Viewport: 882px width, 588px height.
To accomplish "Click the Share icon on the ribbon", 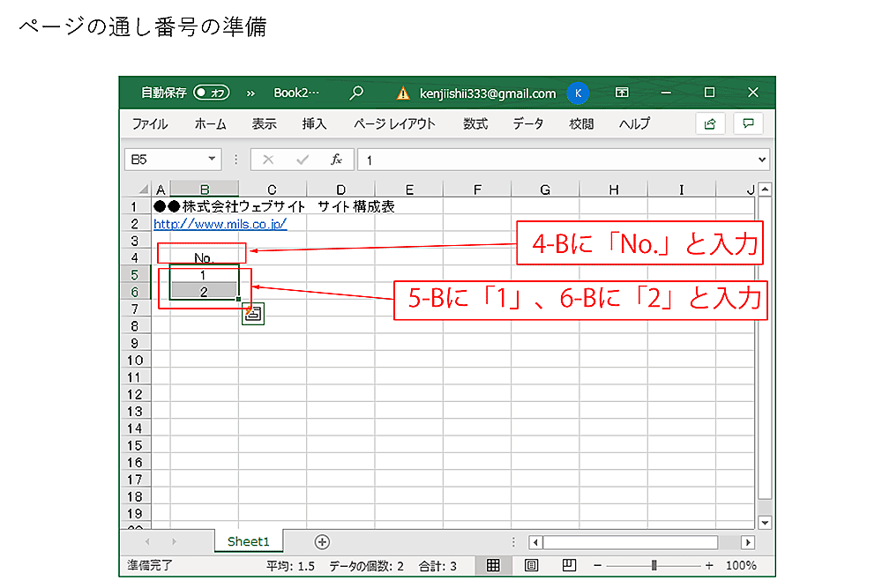I will click(x=710, y=124).
